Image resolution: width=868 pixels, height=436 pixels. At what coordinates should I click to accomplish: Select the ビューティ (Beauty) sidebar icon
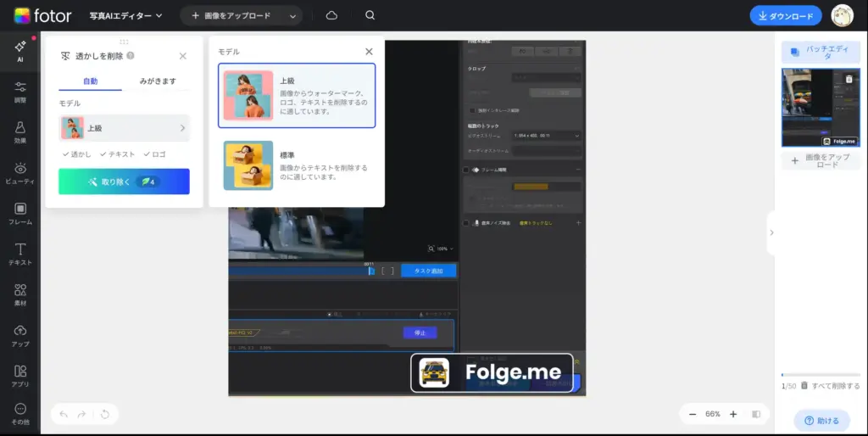(x=19, y=173)
